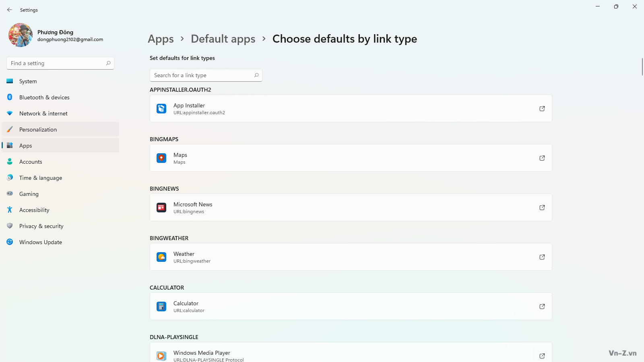644x362 pixels.
Task: Click the Bluetooth icon in sidebar
Action: [10, 97]
